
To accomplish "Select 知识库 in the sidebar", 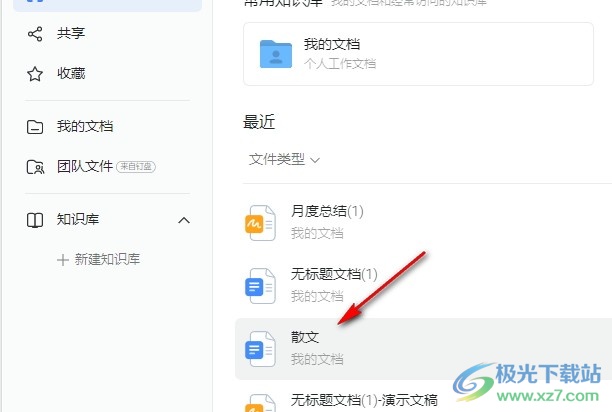I will point(78,219).
